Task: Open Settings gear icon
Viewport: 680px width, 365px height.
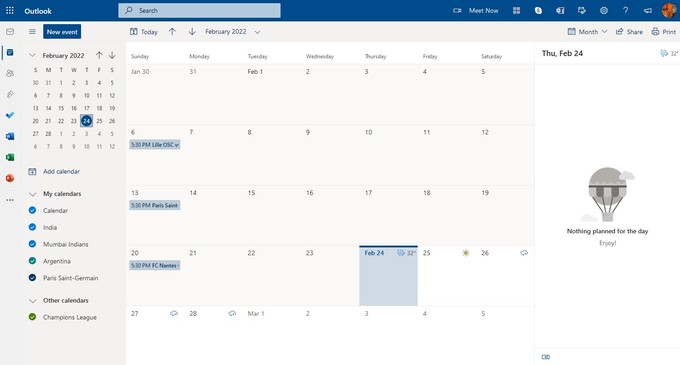Action: 604,10
